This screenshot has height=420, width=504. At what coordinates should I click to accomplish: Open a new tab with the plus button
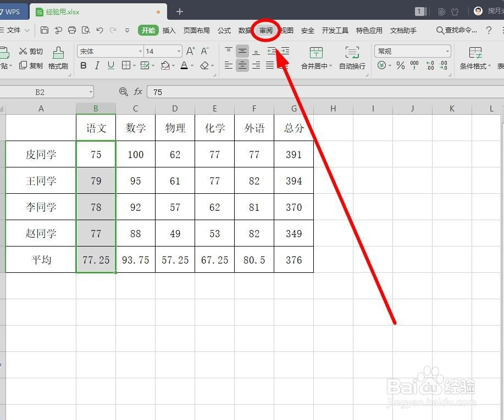(180, 12)
